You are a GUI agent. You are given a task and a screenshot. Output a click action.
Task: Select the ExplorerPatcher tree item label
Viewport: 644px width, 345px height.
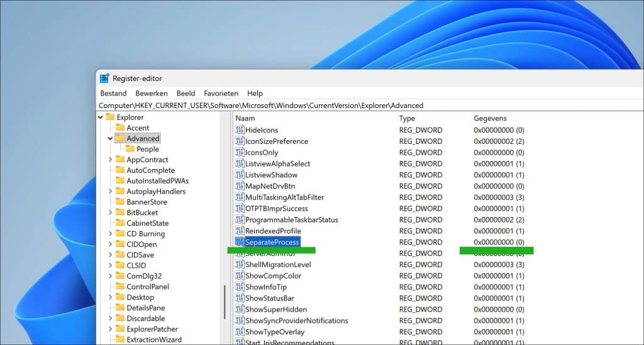pos(152,329)
